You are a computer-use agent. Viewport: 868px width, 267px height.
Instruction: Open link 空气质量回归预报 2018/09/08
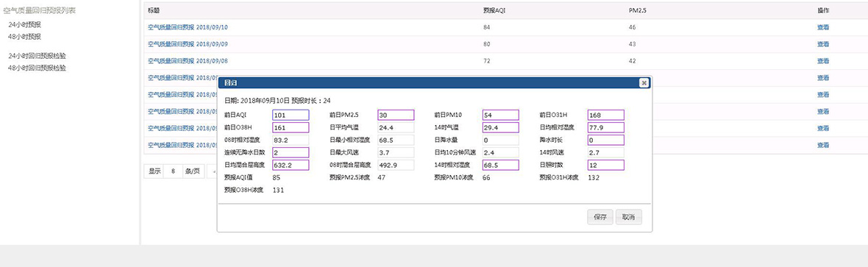pyautogui.click(x=188, y=61)
